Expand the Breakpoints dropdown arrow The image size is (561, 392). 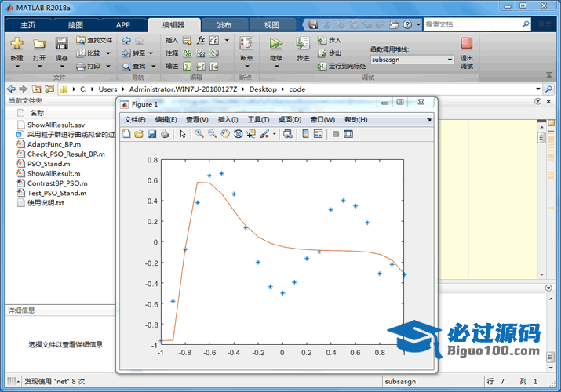click(x=247, y=67)
